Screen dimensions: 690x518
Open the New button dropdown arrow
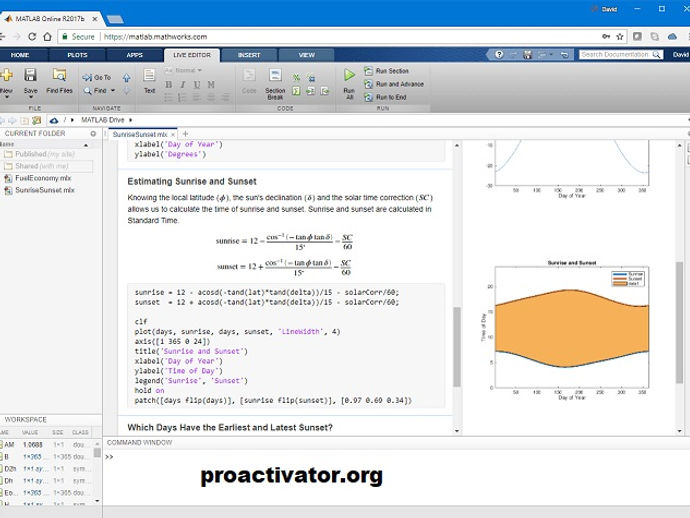[x=6, y=97]
